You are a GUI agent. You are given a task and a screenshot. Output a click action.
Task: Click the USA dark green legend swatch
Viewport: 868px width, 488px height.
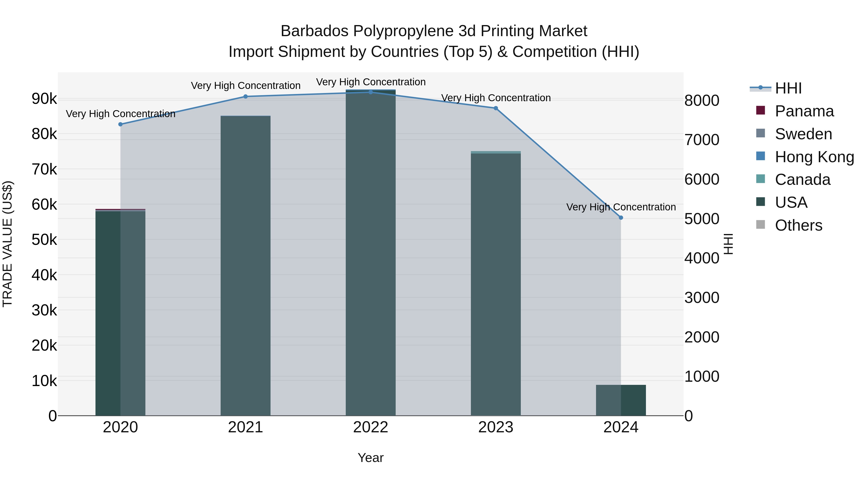760,202
